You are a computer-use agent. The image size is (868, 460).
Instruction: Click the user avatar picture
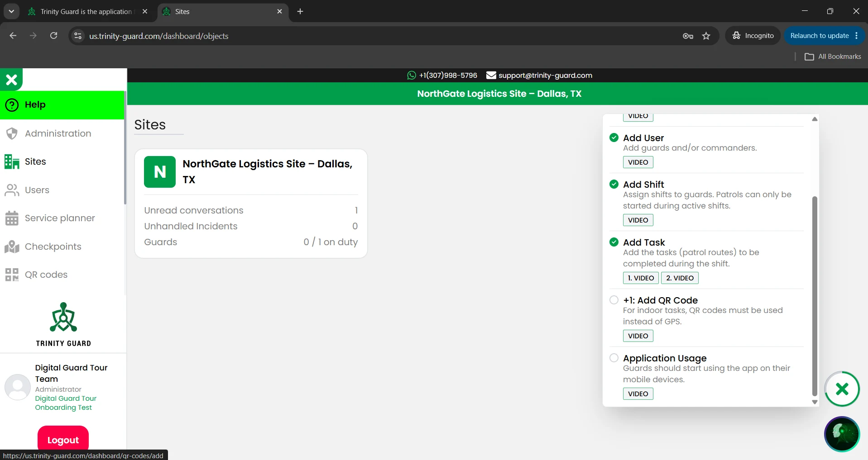(x=18, y=387)
